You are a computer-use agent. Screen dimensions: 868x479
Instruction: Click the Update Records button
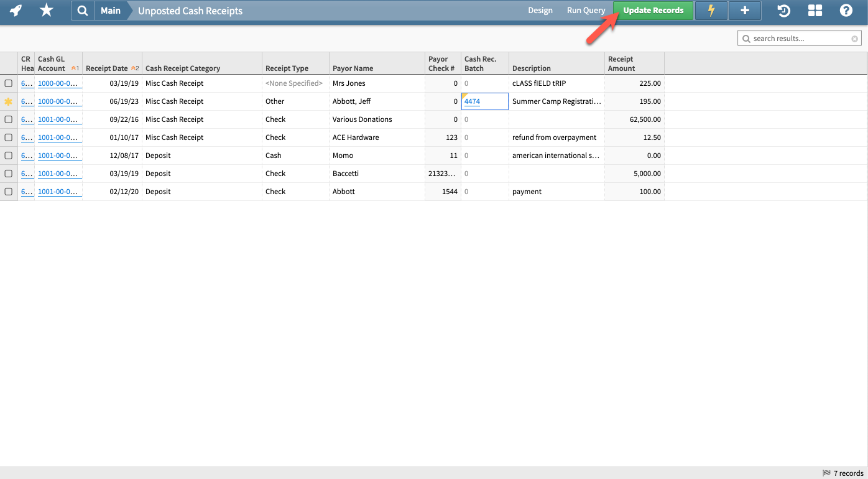coord(653,11)
